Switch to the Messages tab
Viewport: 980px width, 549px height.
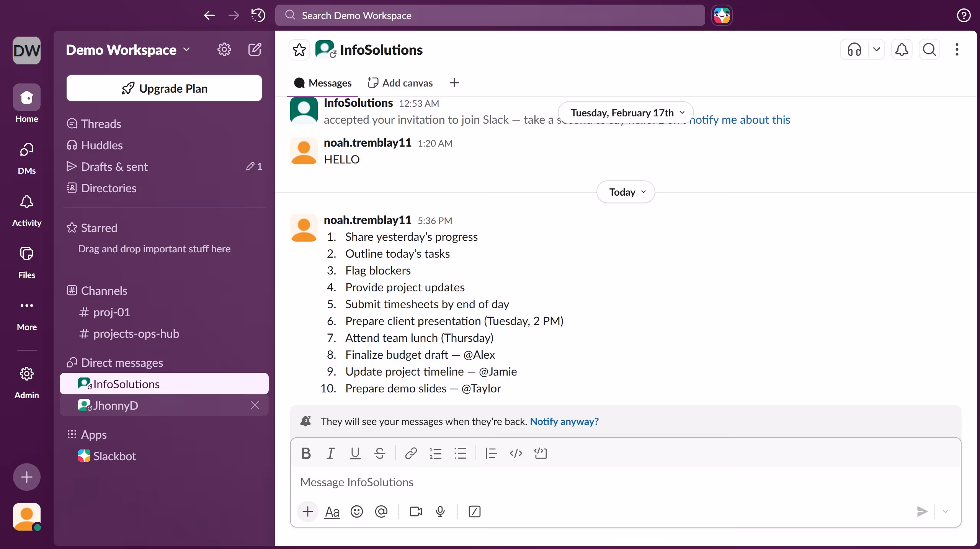pyautogui.click(x=322, y=83)
